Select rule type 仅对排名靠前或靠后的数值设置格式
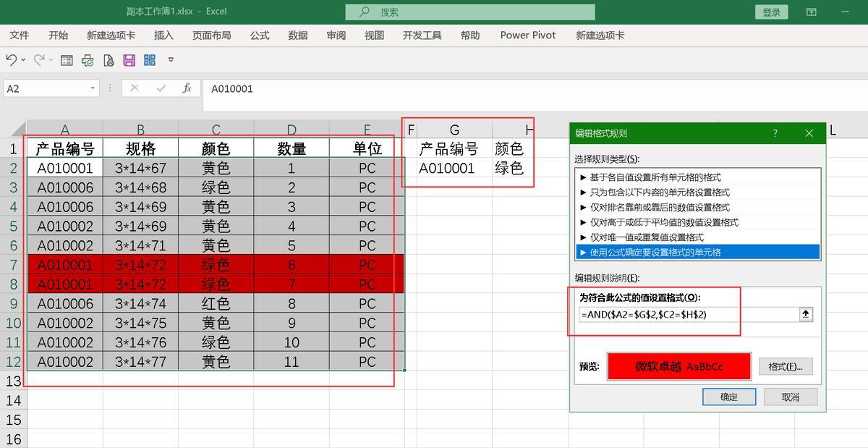 point(699,207)
